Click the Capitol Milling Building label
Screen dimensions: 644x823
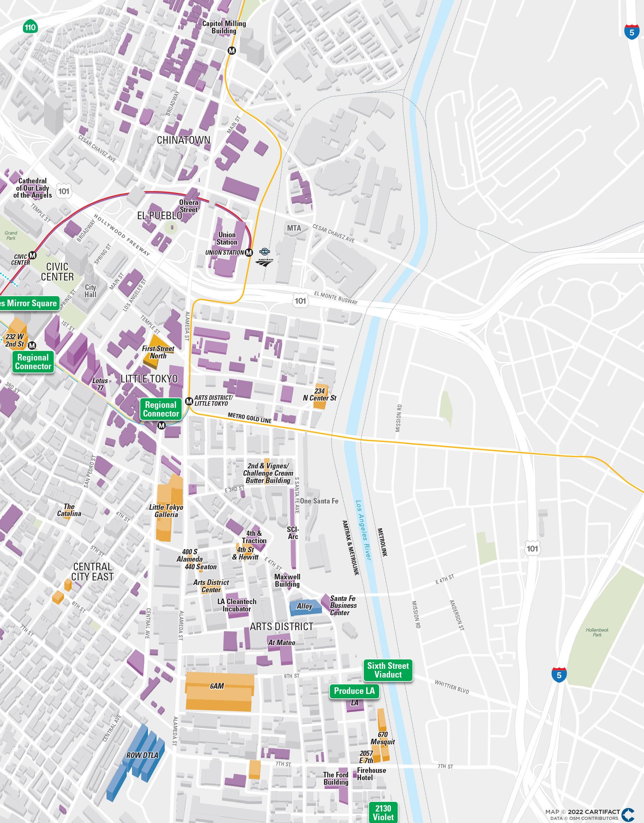pyautogui.click(x=224, y=27)
